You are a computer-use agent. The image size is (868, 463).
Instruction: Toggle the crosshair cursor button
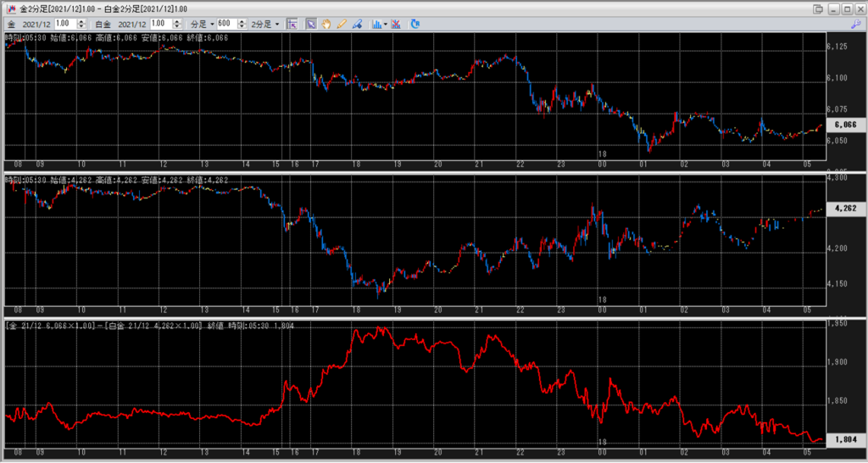coord(292,24)
